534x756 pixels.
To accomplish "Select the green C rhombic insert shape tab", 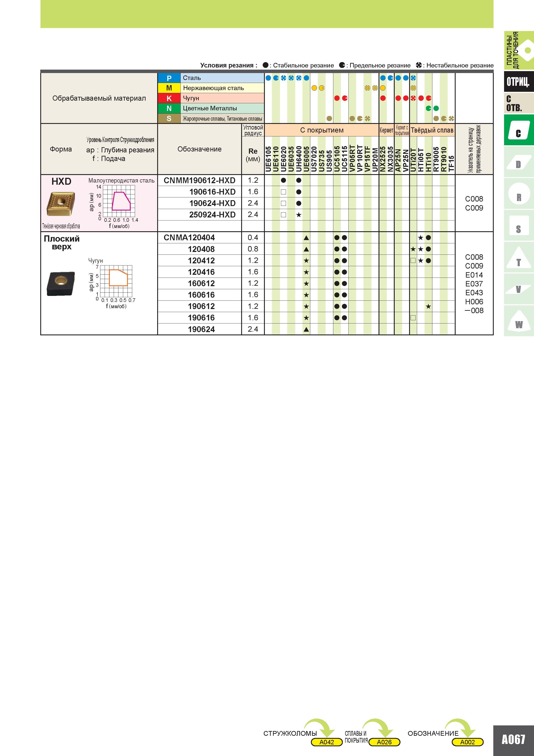I will click(518, 130).
